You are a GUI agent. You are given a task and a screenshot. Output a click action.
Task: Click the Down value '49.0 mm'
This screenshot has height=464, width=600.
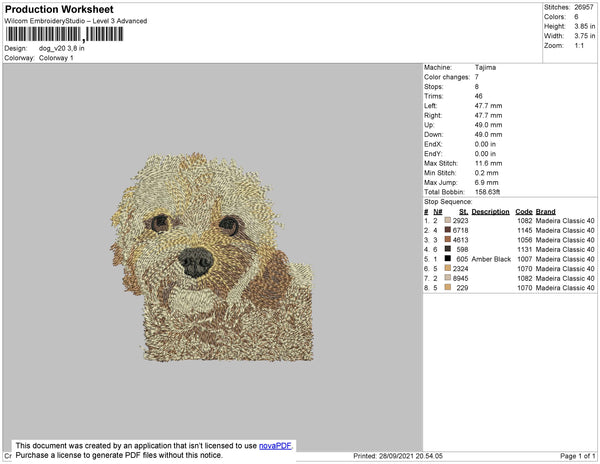pos(489,134)
